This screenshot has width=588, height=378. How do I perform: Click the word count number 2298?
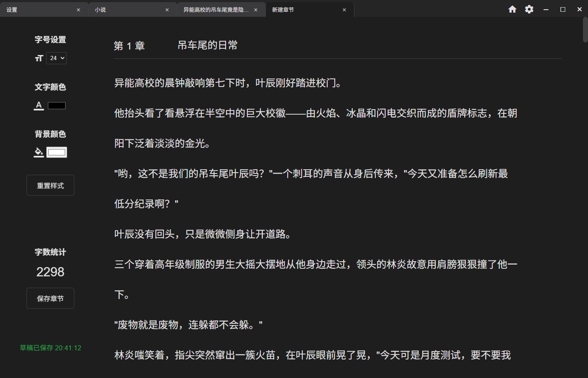50,272
